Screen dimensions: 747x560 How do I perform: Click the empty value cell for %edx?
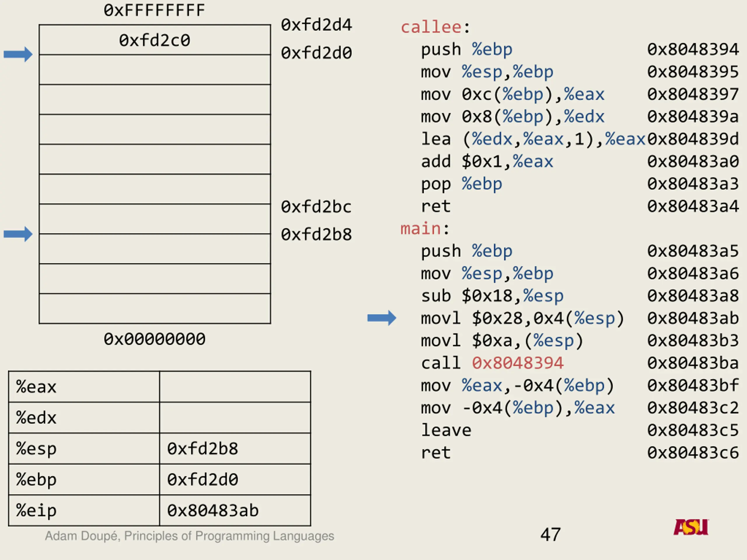click(235, 418)
